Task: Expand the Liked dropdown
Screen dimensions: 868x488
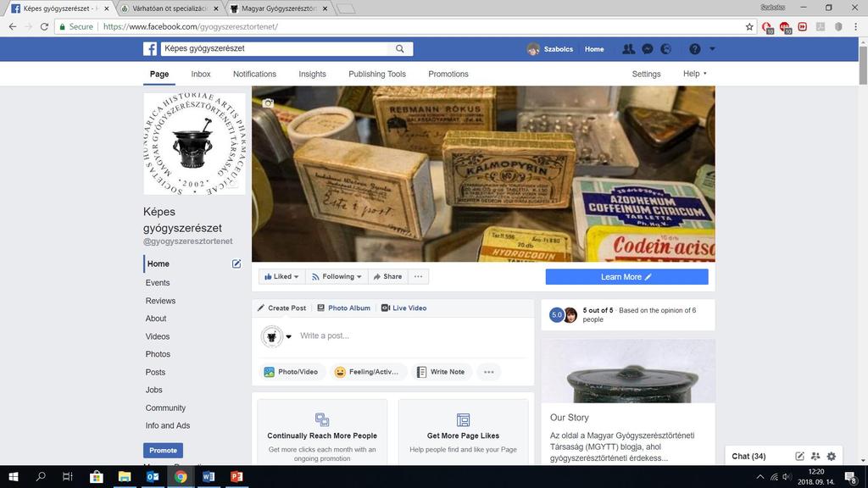Action: click(x=281, y=277)
